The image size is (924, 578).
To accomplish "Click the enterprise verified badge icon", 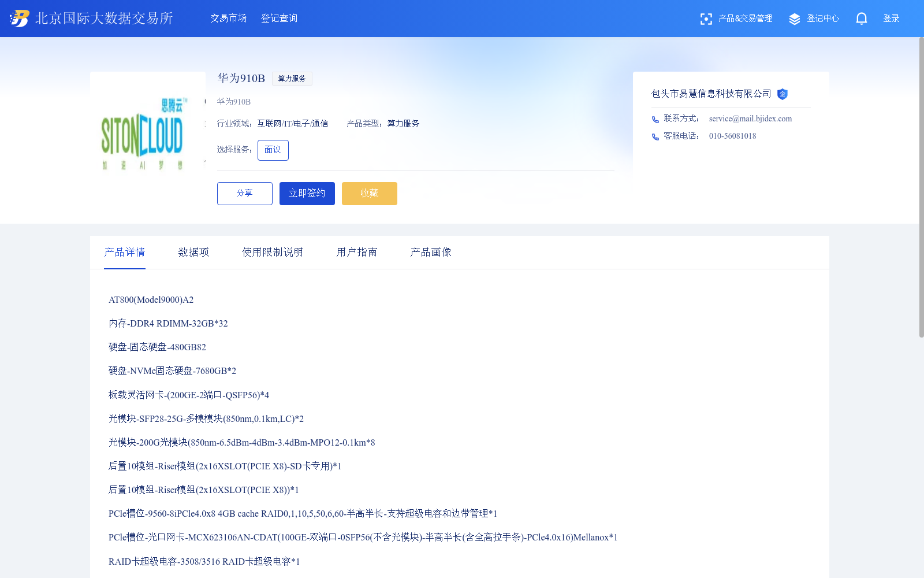I will click(x=783, y=94).
